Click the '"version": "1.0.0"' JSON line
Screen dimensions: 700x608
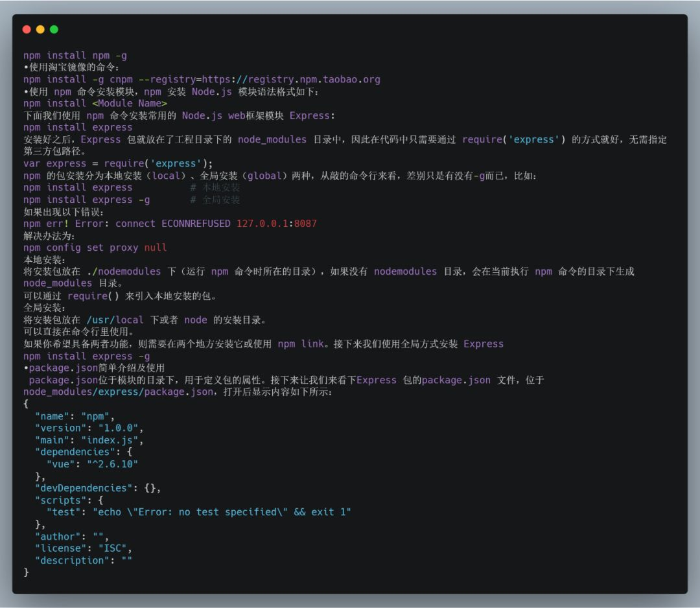(x=89, y=428)
